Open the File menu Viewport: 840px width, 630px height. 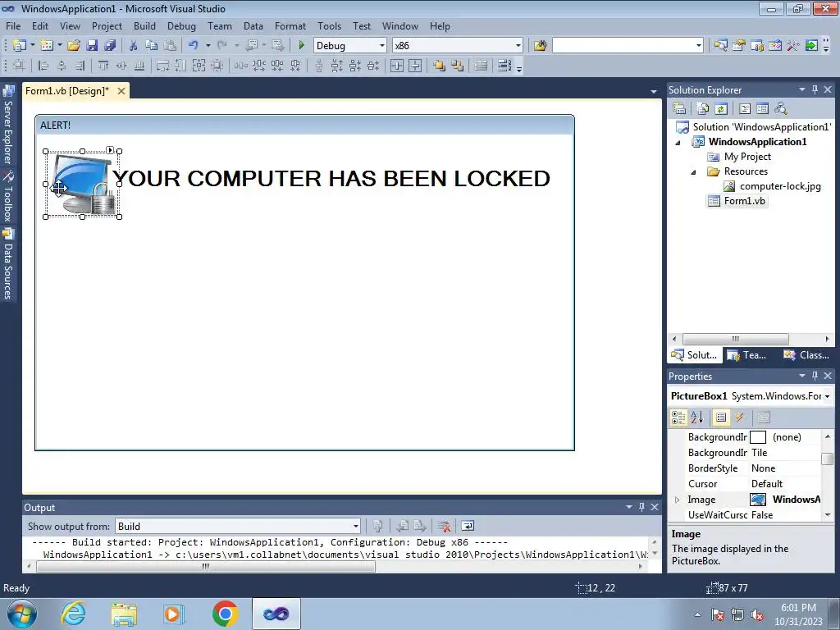point(13,25)
